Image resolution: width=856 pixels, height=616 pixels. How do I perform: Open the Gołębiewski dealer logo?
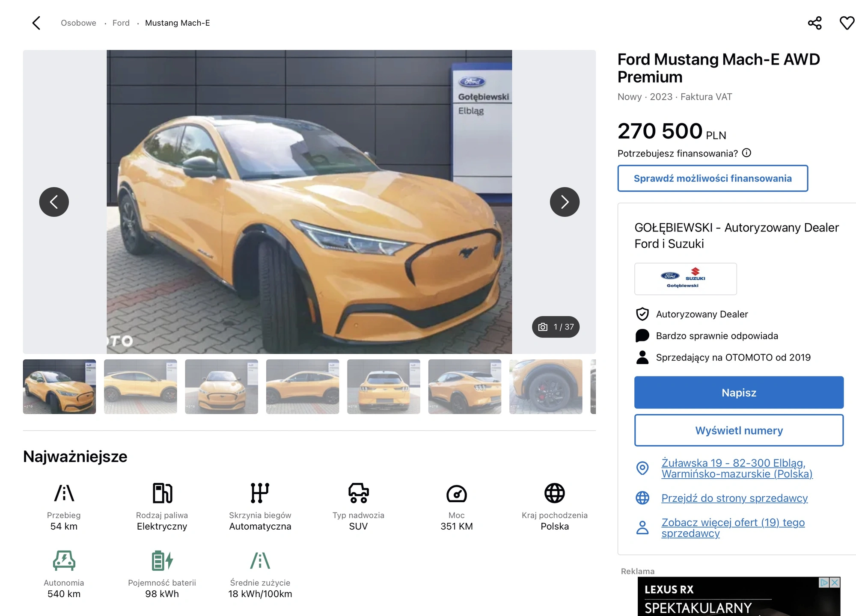click(x=685, y=279)
